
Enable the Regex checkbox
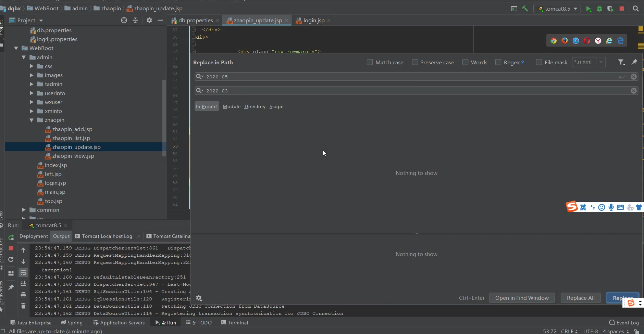pos(498,62)
